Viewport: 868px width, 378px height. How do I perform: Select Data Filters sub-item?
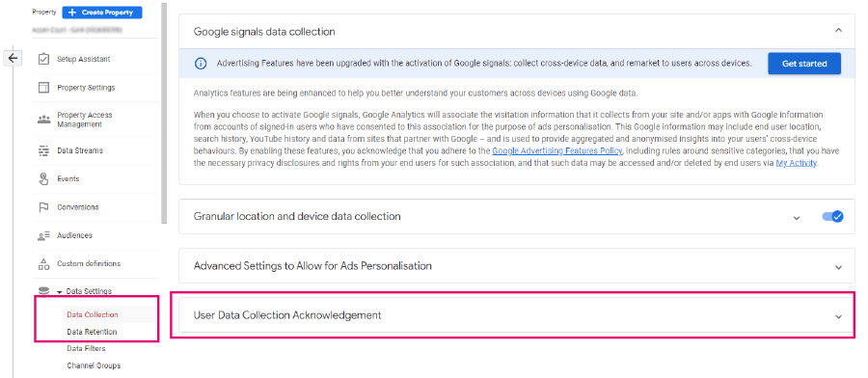[x=86, y=349]
